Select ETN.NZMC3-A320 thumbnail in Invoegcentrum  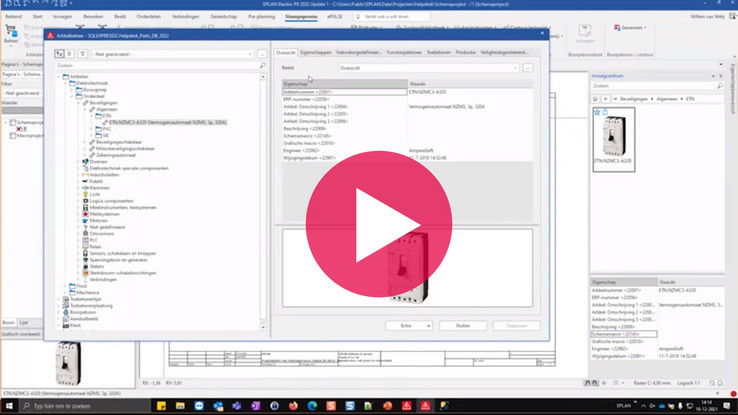(614, 139)
